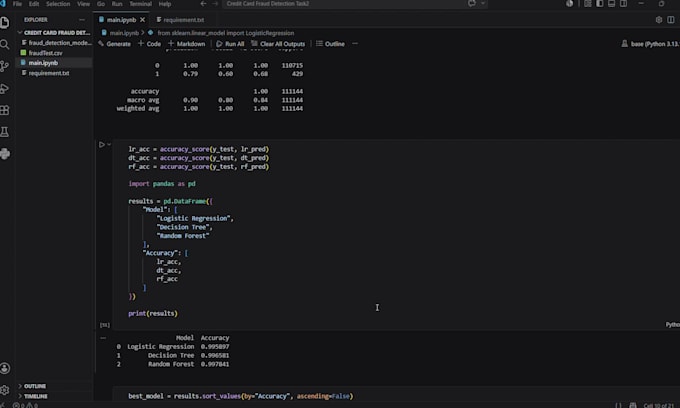The height and width of the screenshot is (408, 680).
Task: Open output cell more actions ellipsis
Action: click(x=103, y=338)
